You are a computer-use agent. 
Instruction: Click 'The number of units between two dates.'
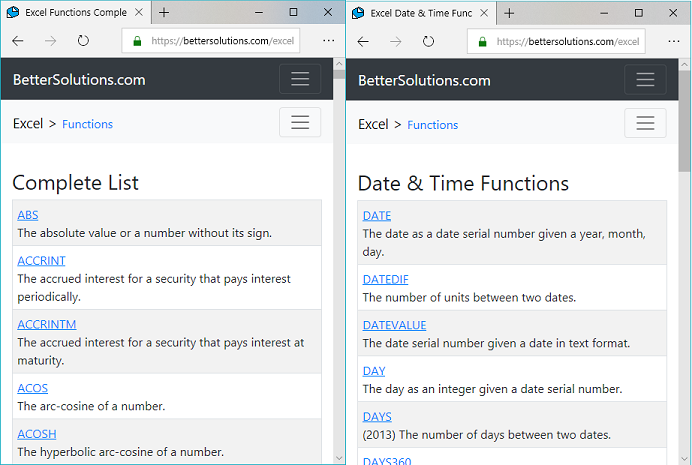pyautogui.click(x=469, y=298)
